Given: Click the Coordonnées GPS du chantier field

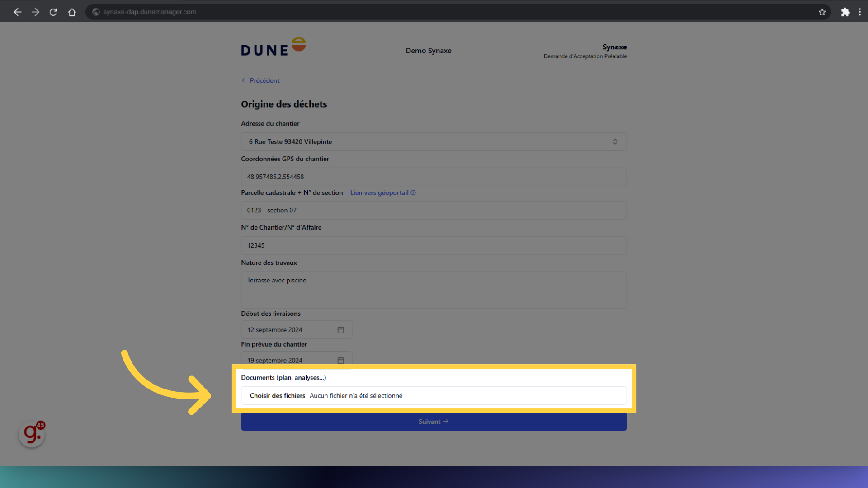Looking at the screenshot, I should point(433,177).
